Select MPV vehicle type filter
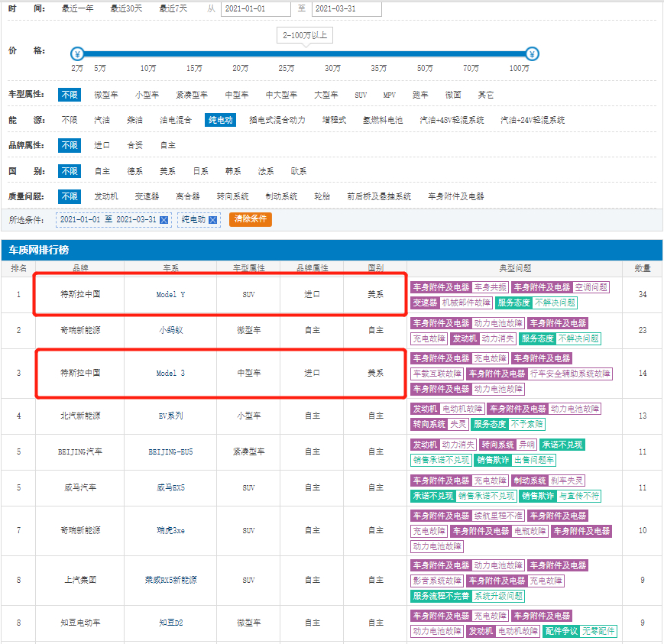Image resolution: width=664 pixels, height=644 pixels. click(389, 95)
